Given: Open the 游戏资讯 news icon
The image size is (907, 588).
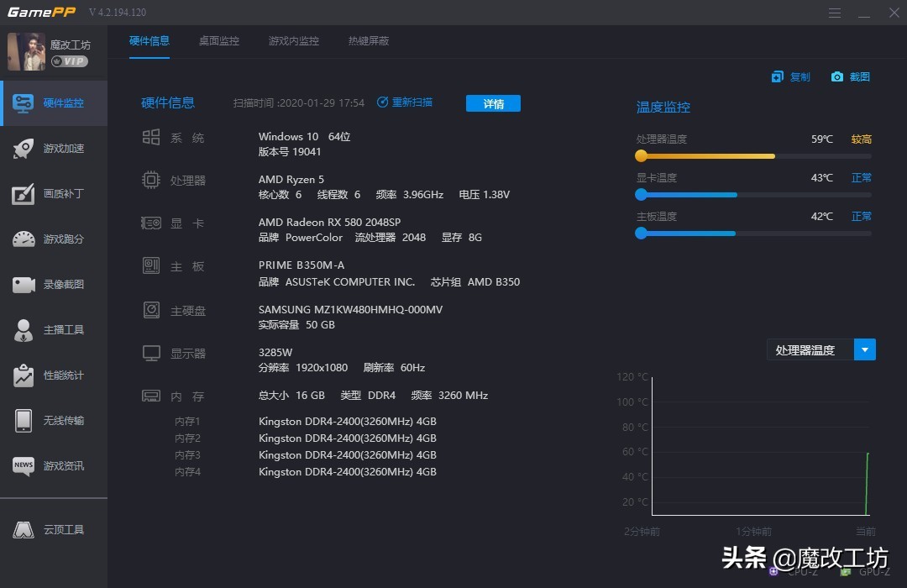Looking at the screenshot, I should 24,466.
